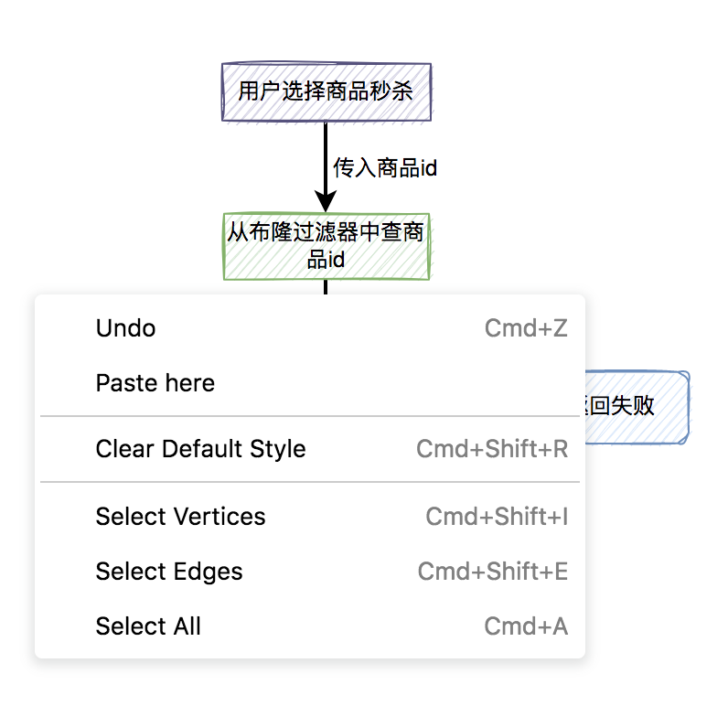Screen dimensions: 728x706
Task: Click the Cmd+Shift+R shortcut hint
Action: click(492, 449)
